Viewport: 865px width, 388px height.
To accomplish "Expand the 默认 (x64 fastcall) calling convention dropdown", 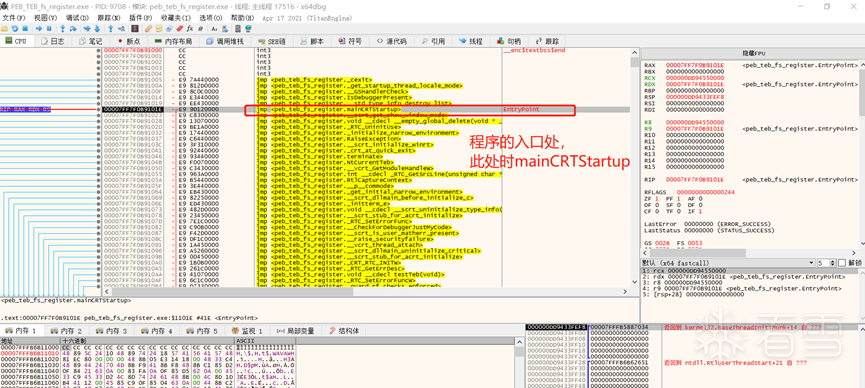I will coord(728,263).
